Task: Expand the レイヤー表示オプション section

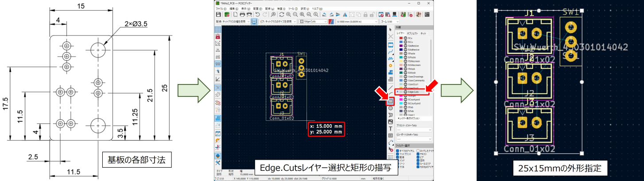Action: click(411, 119)
